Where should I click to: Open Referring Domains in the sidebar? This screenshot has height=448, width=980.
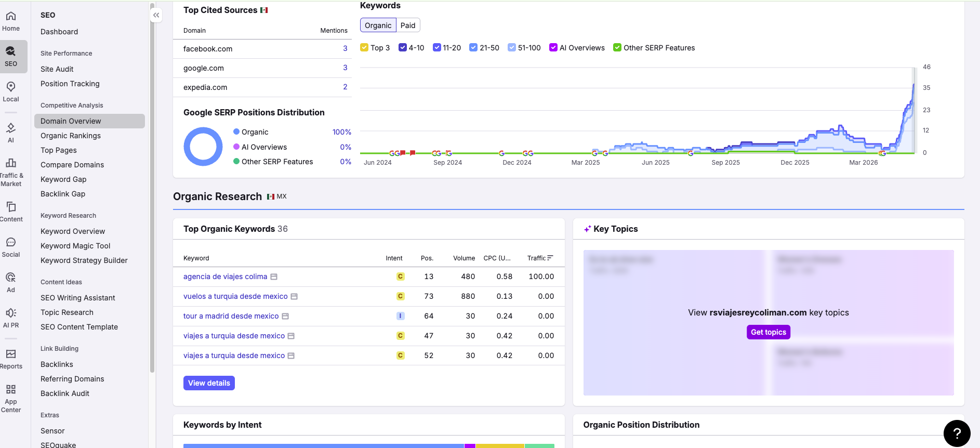(72, 379)
